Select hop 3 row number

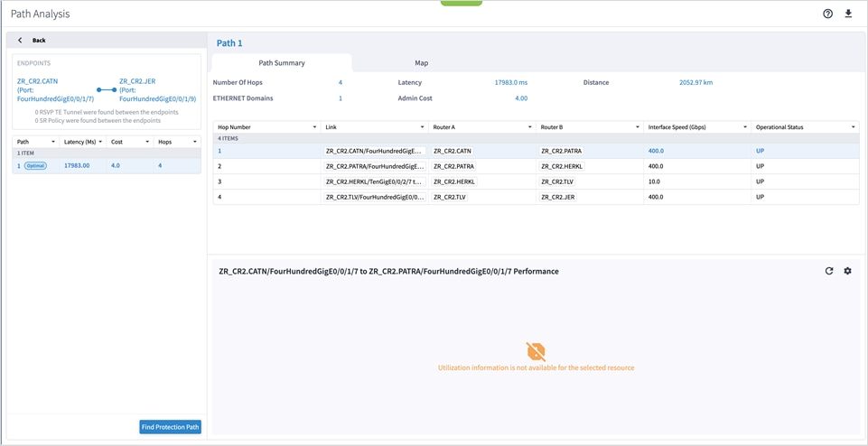(219, 181)
